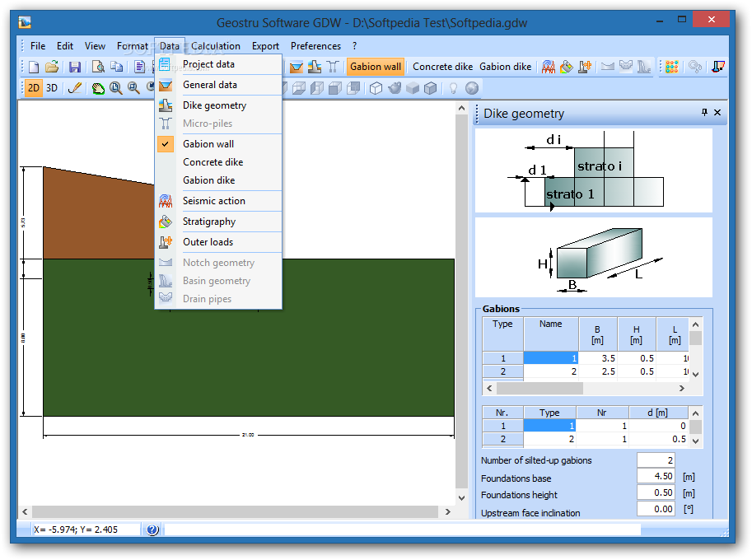752x560 pixels.
Task: Toggle checked Gabion wall menu entry
Action: point(219,144)
